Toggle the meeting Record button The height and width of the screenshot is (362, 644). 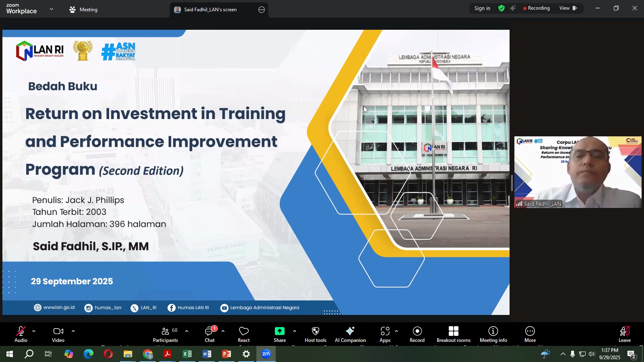pos(417,334)
